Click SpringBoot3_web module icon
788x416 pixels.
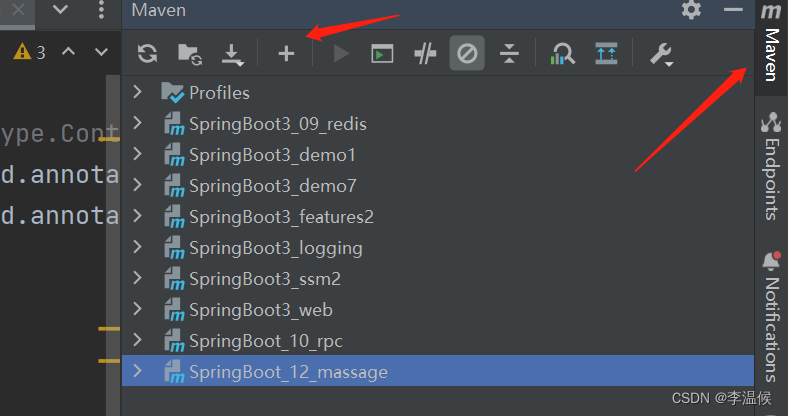point(174,310)
